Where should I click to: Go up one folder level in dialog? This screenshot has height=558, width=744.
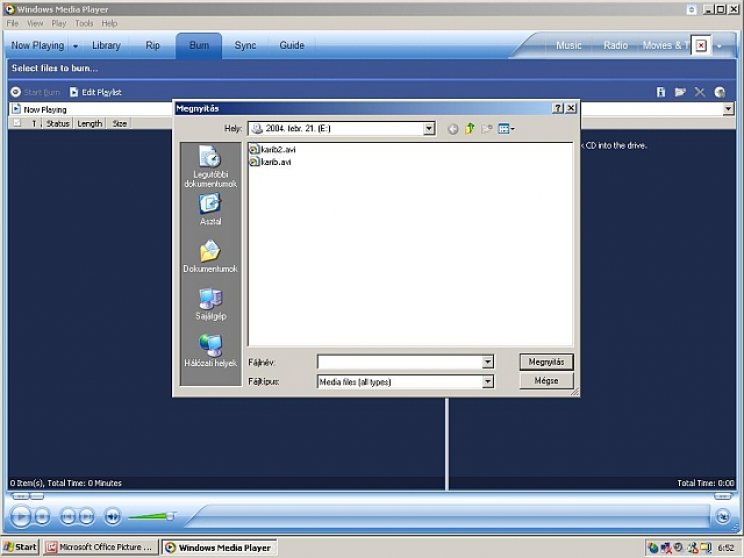[x=470, y=129]
